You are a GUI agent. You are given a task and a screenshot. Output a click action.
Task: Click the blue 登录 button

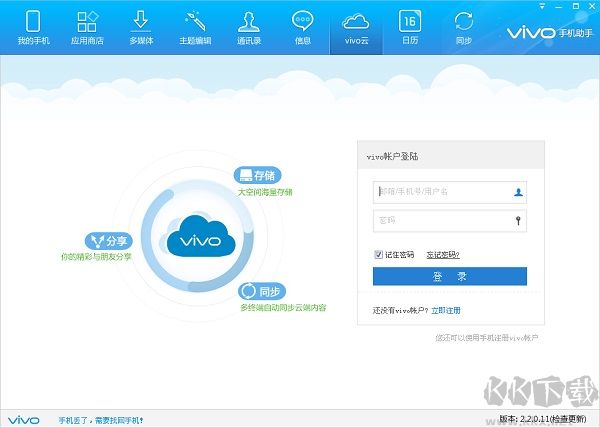(x=450, y=276)
